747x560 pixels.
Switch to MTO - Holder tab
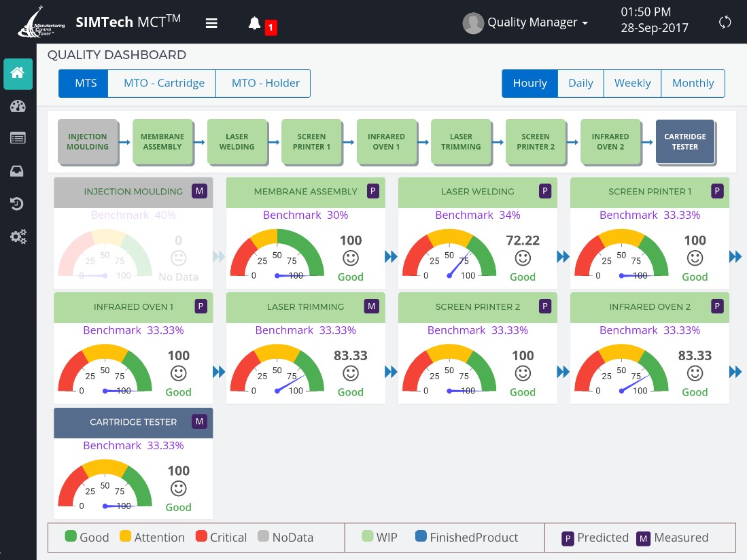tap(265, 83)
